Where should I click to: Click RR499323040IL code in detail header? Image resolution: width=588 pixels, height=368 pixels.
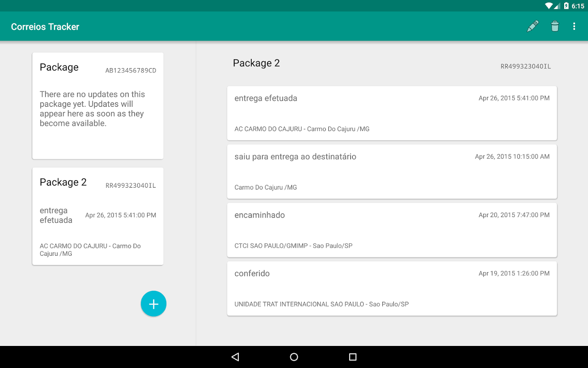526,66
